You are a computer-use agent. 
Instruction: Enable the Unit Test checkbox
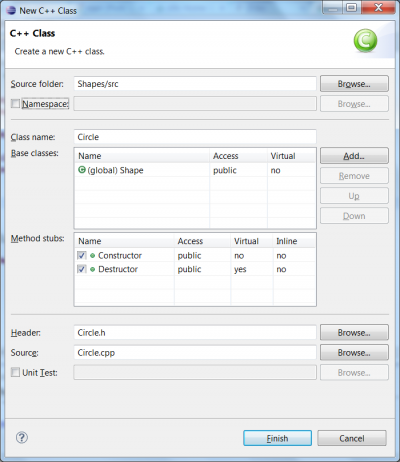15,372
